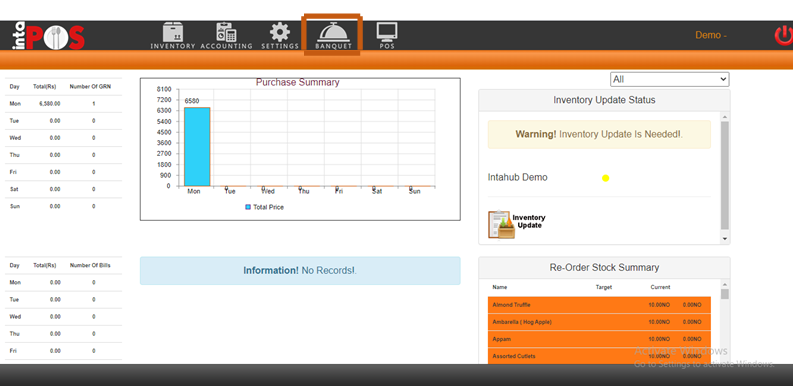
Task: Toggle the Total Price legend marker
Action: click(x=248, y=207)
